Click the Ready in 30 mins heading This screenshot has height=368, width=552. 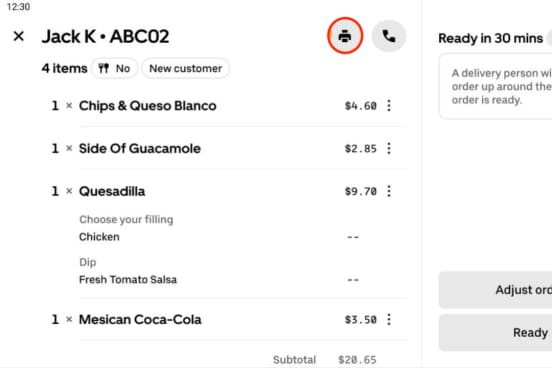(x=490, y=38)
